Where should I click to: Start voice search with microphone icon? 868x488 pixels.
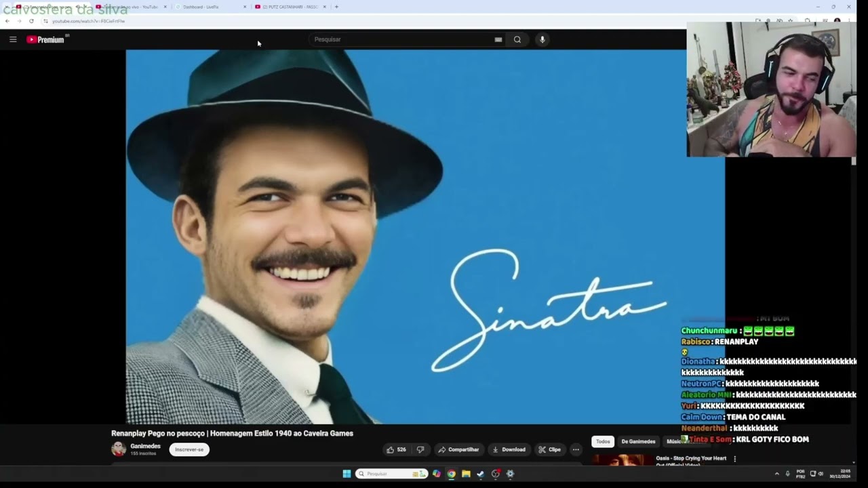[x=542, y=39]
